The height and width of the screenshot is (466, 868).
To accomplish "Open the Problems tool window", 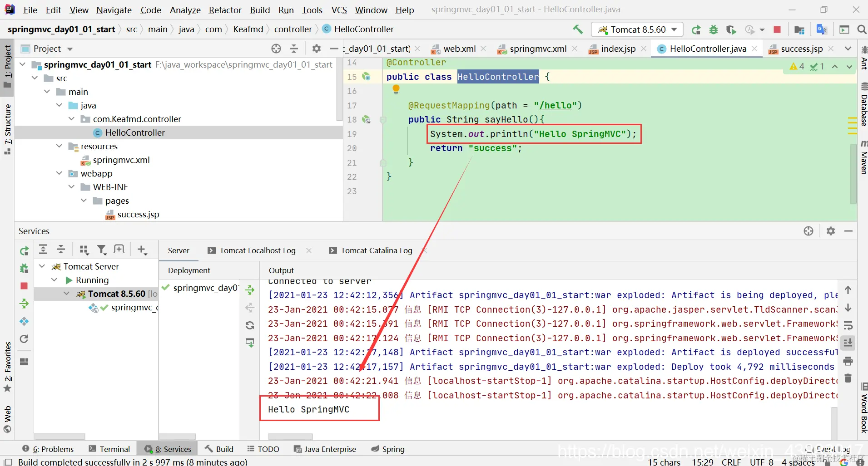I will tap(48, 449).
